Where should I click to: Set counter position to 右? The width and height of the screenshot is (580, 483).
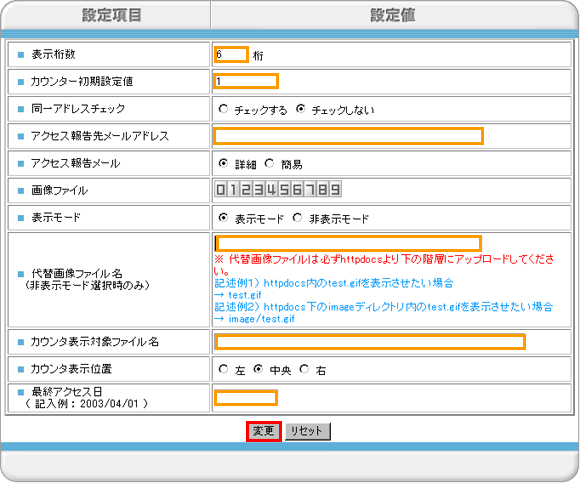coord(304,369)
